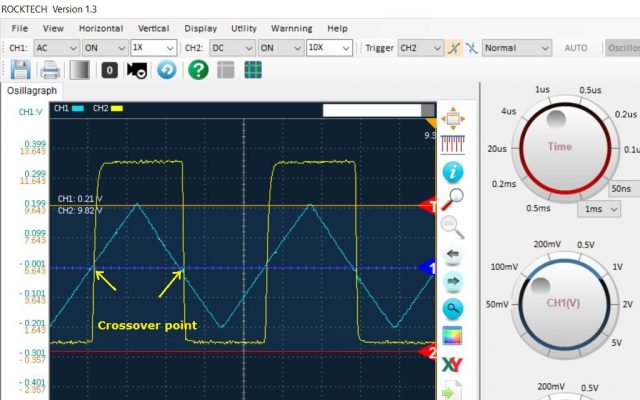Click the red channel 2 marker
The image size is (640, 400).
point(428,351)
